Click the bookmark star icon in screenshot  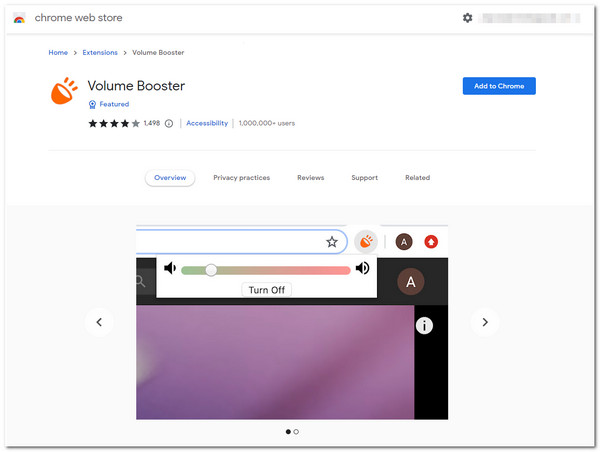pyautogui.click(x=332, y=242)
